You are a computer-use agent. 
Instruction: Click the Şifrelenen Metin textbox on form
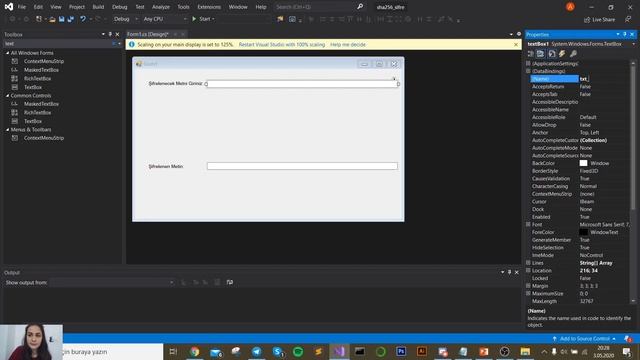pyautogui.click(x=302, y=166)
